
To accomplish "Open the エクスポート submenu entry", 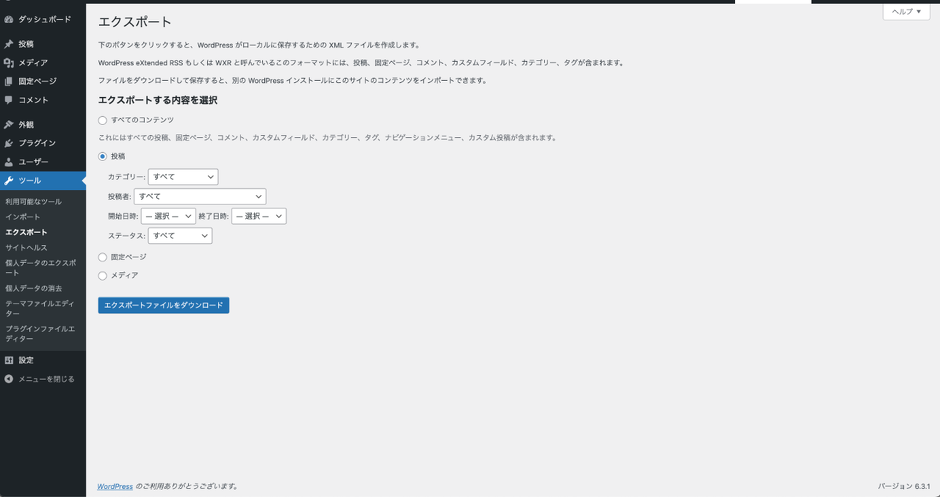I will (x=26, y=233).
